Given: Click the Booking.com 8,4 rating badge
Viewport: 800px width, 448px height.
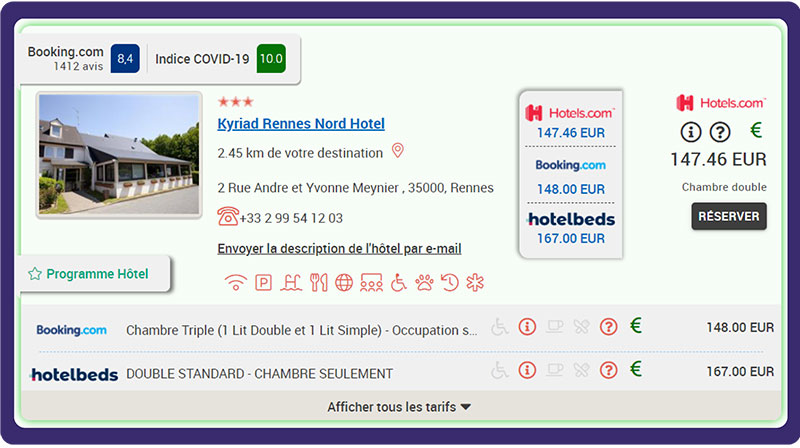Looking at the screenshot, I should tap(125, 59).
